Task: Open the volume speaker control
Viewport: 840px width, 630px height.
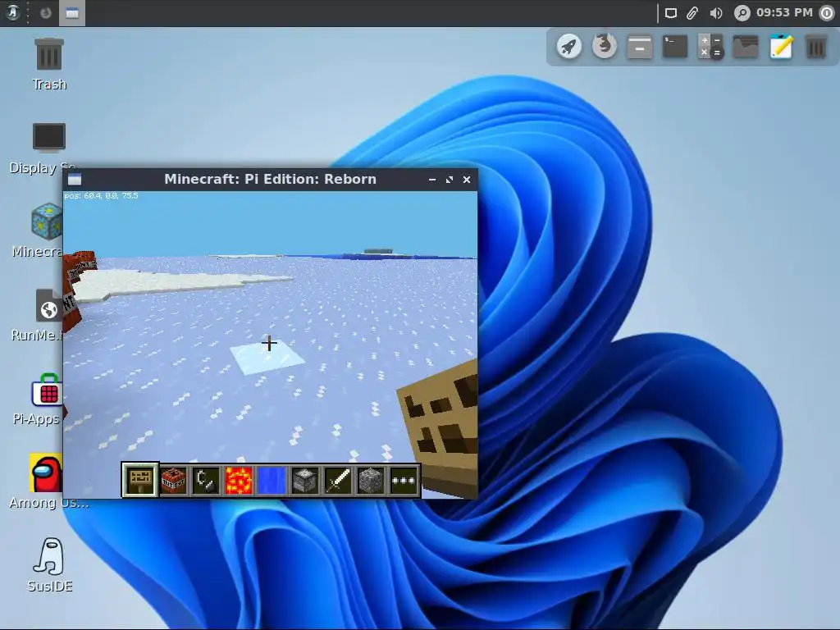Action: 715,13
